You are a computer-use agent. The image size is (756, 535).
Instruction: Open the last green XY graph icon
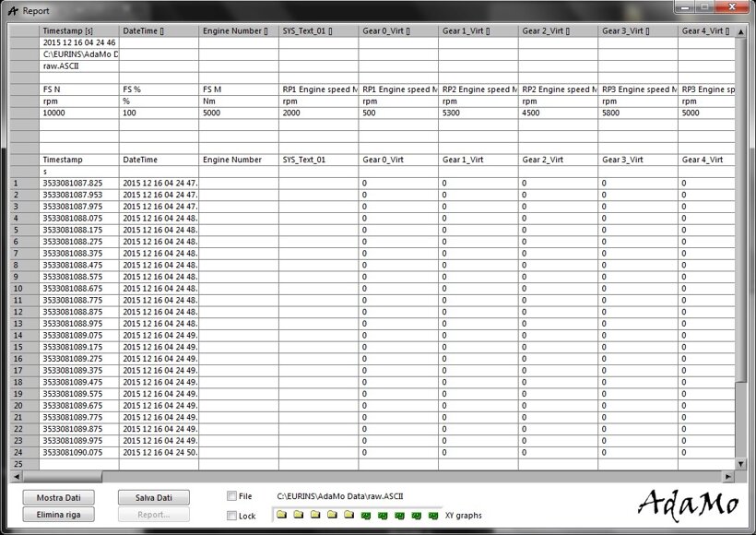432,515
